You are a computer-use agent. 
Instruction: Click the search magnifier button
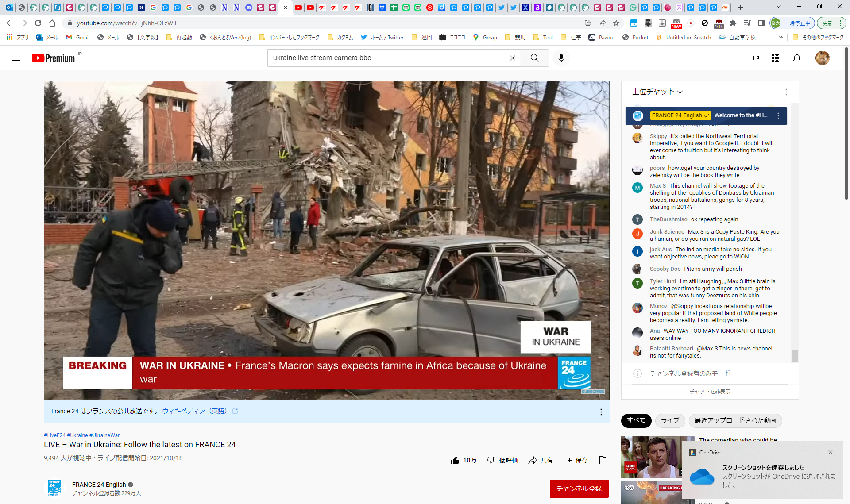point(534,58)
